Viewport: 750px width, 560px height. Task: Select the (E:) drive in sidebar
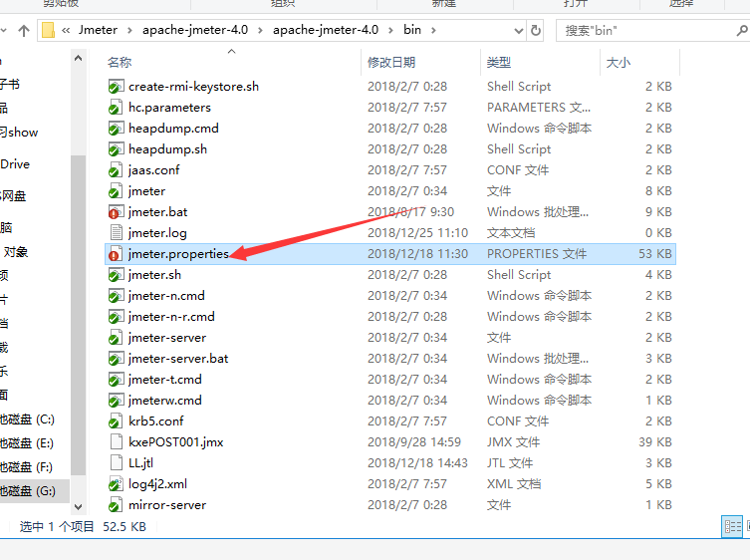click(x=27, y=443)
